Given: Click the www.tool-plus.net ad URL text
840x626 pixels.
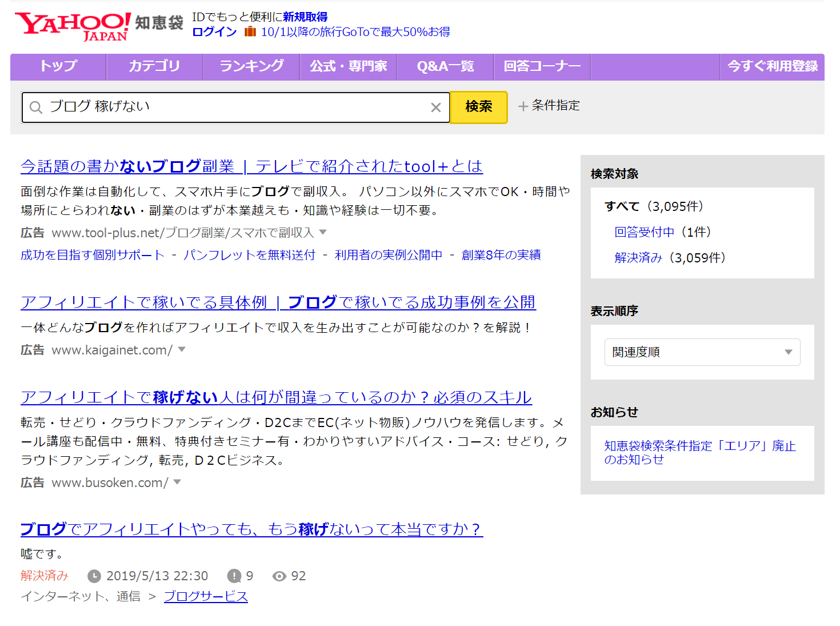Looking at the screenshot, I should tap(183, 233).
